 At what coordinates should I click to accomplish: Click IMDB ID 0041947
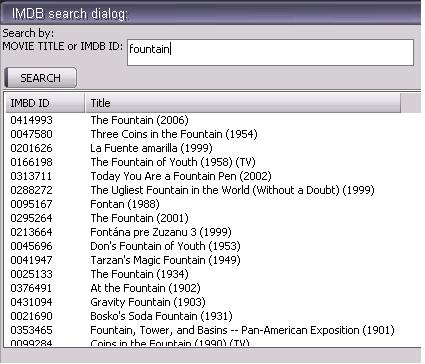click(x=31, y=260)
